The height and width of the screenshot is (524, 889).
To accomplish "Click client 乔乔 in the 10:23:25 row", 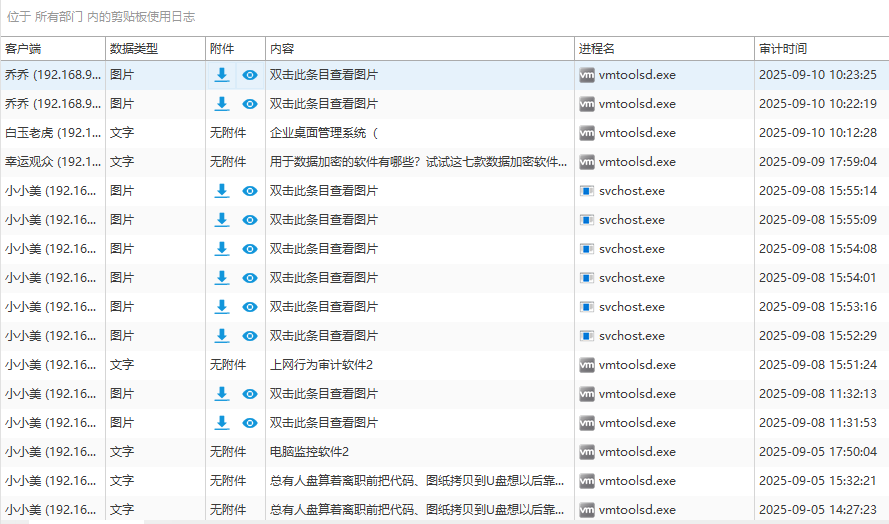I will click(x=53, y=75).
